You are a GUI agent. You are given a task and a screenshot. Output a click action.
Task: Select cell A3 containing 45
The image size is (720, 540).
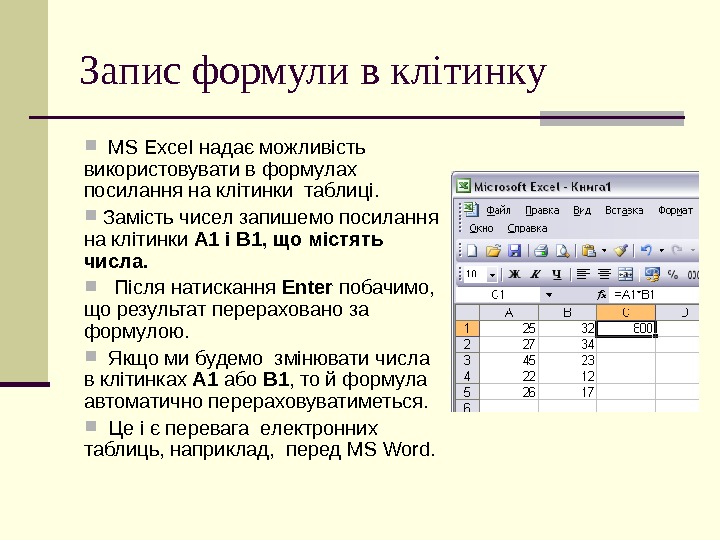pos(509,360)
